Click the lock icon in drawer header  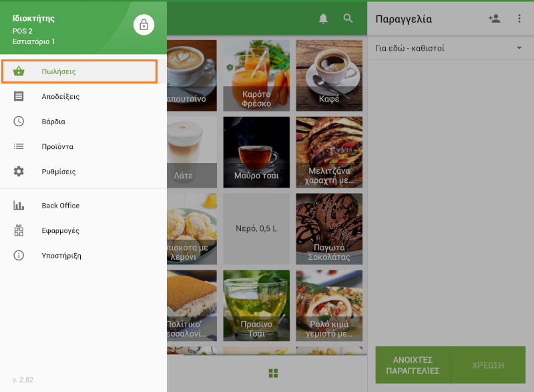(x=144, y=25)
